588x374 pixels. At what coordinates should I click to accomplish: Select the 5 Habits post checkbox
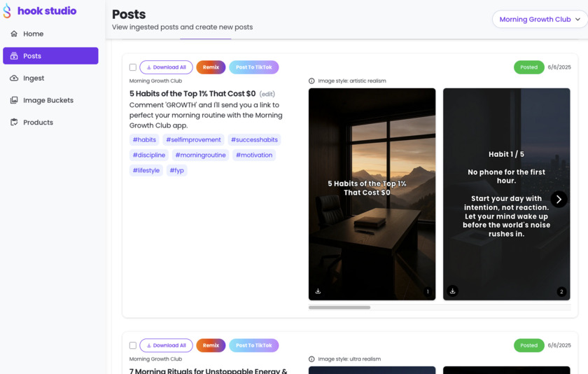tap(133, 67)
